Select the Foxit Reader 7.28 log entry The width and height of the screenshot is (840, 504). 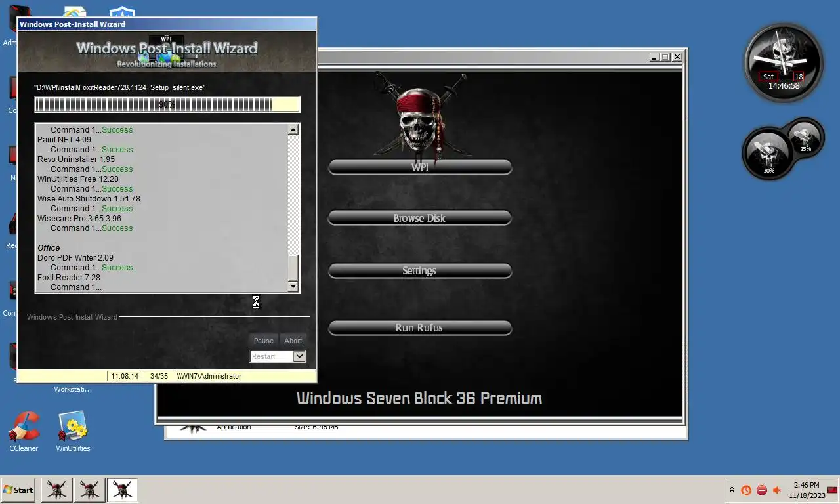coord(69,278)
